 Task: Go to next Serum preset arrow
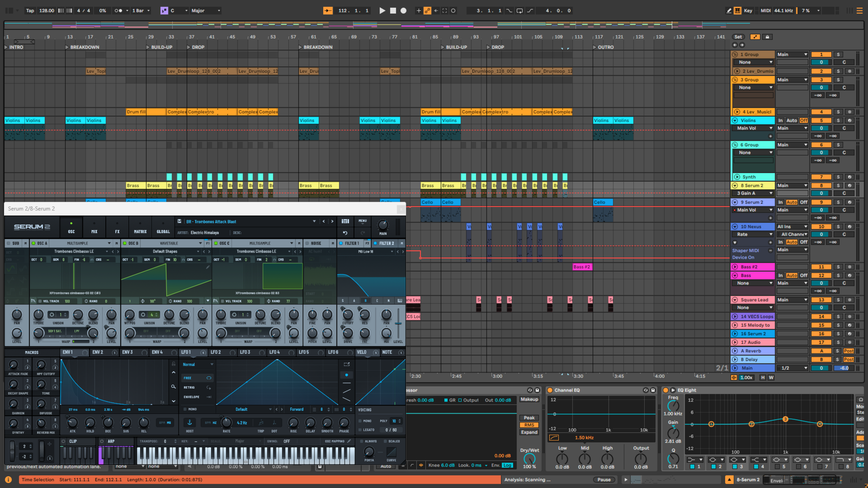[332, 221]
